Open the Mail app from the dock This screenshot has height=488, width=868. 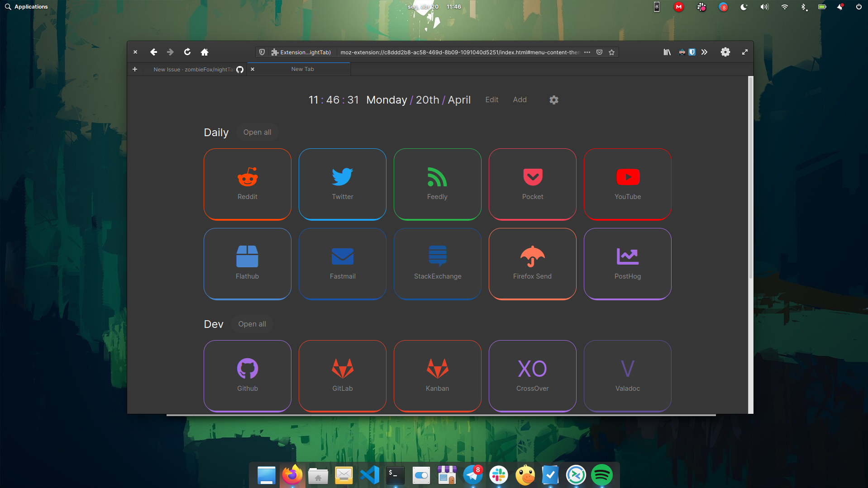pos(343,475)
